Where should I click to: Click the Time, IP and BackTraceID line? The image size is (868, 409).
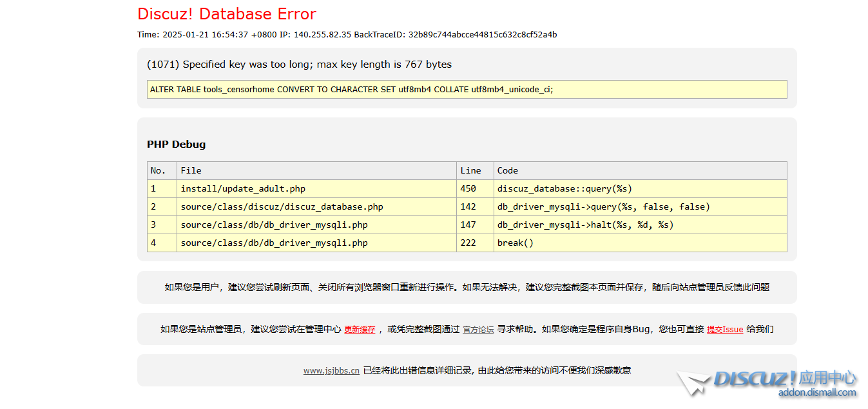click(x=347, y=35)
